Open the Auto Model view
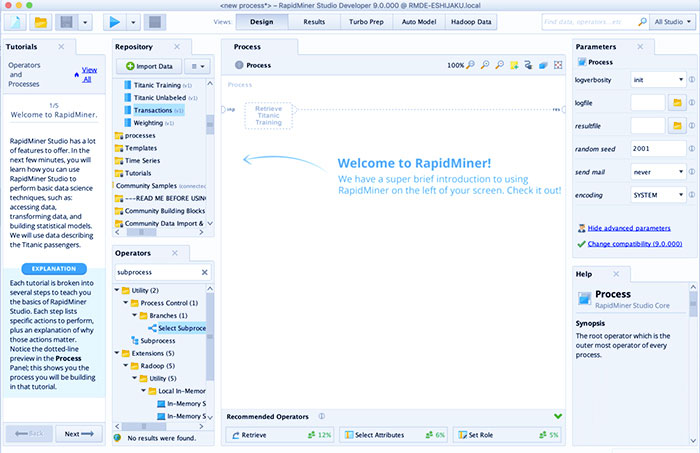The height and width of the screenshot is (453, 700). pyautogui.click(x=419, y=21)
